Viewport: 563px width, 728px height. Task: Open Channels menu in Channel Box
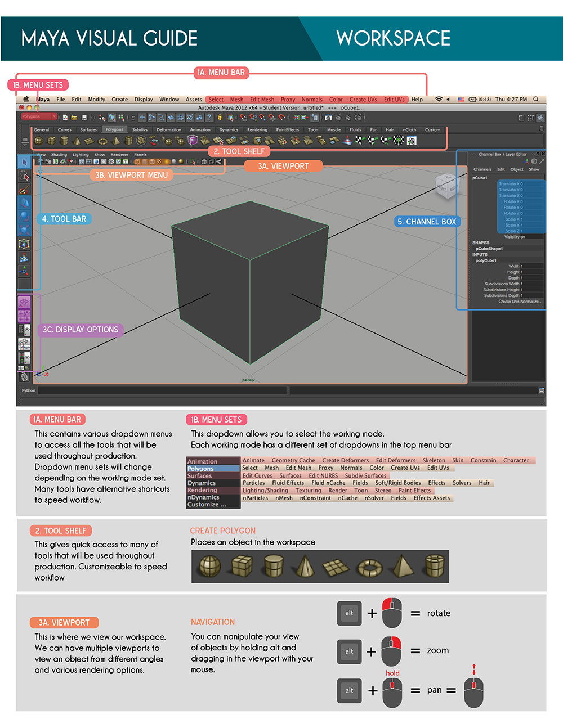(x=482, y=169)
